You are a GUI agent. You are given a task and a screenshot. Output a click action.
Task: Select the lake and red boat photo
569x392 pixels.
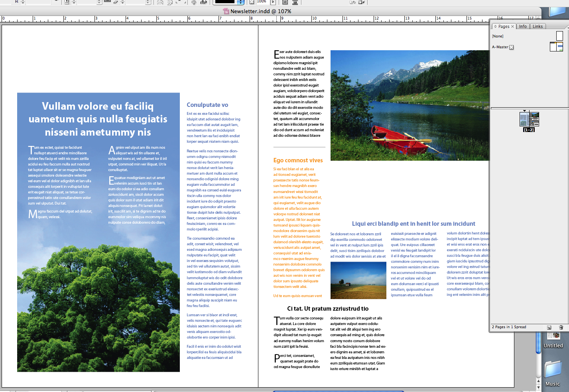410,105
